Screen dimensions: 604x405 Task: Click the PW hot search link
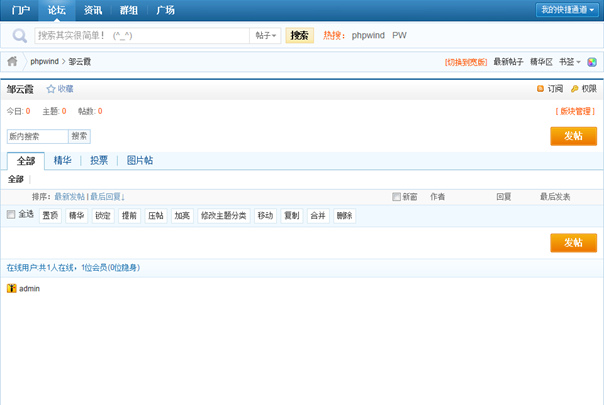tap(399, 35)
